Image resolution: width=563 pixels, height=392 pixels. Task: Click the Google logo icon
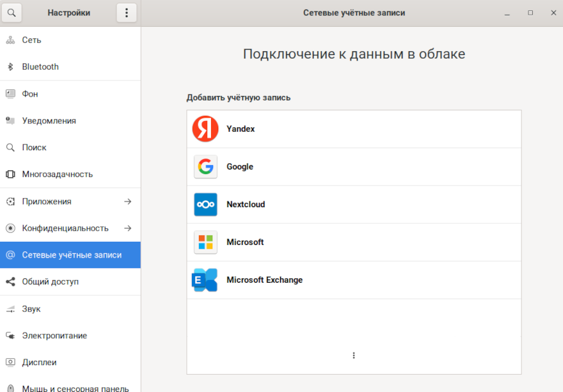[205, 167]
